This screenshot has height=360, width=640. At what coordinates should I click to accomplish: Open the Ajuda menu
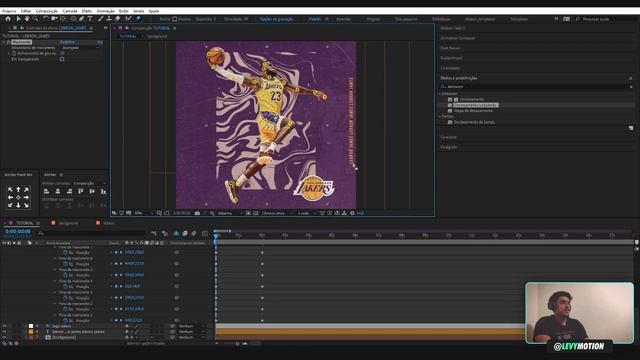tap(154, 11)
